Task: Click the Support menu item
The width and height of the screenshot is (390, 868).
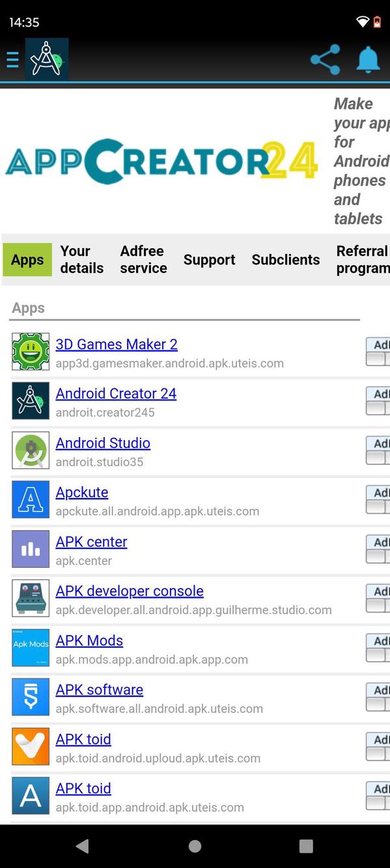Action: [x=209, y=259]
